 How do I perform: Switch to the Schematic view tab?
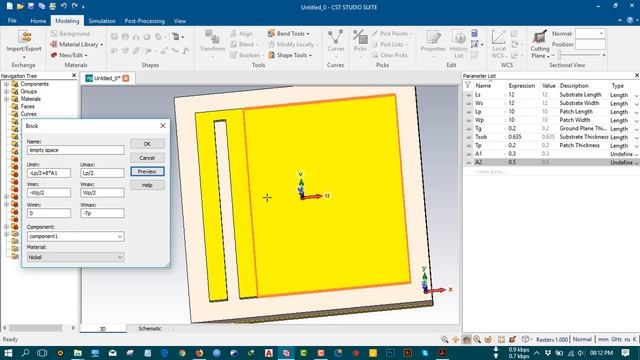(x=150, y=329)
